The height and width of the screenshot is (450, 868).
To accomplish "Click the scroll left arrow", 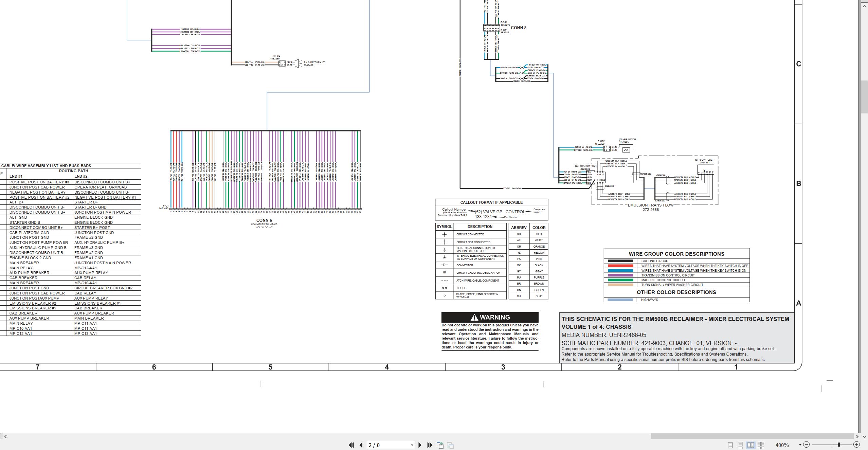I will 5,436.
